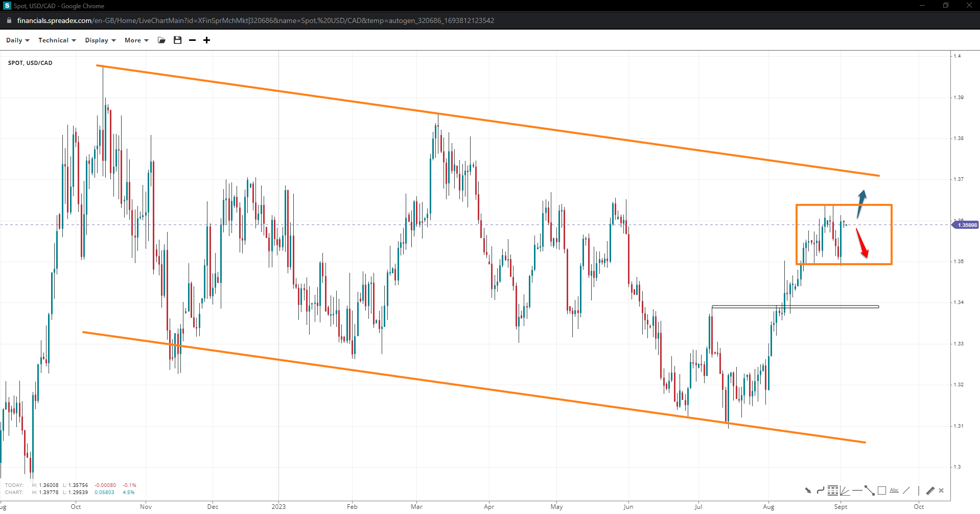Select the Abc text annotation tool
The image size is (980, 514).
click(894, 490)
